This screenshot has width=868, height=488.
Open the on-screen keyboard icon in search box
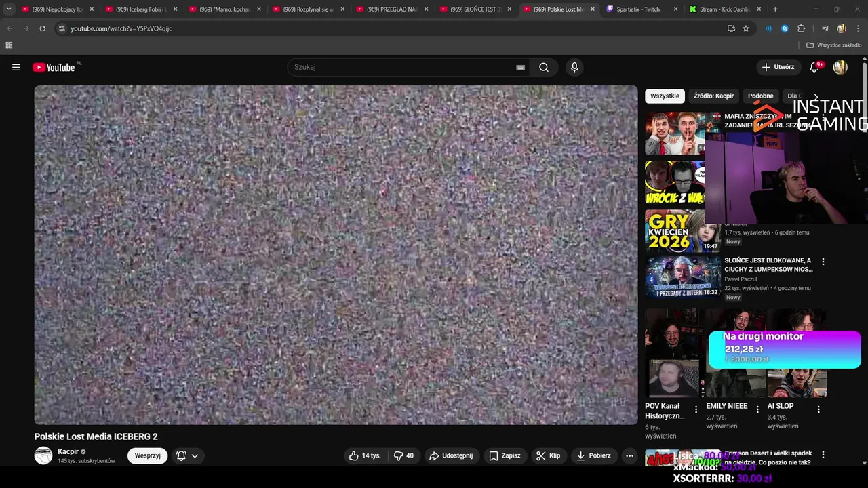click(520, 67)
